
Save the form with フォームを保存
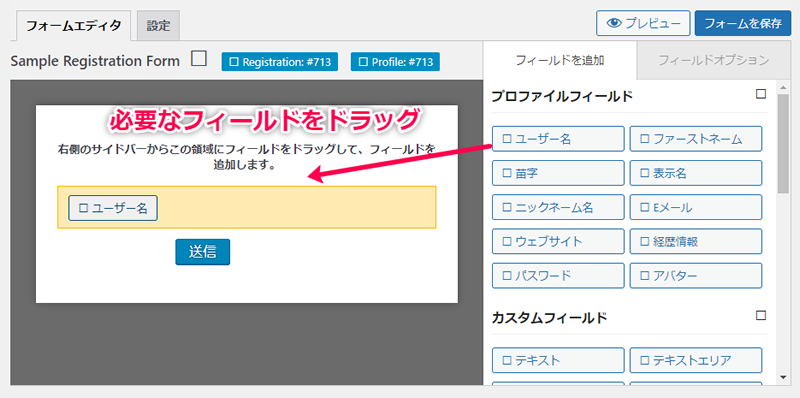[x=742, y=23]
